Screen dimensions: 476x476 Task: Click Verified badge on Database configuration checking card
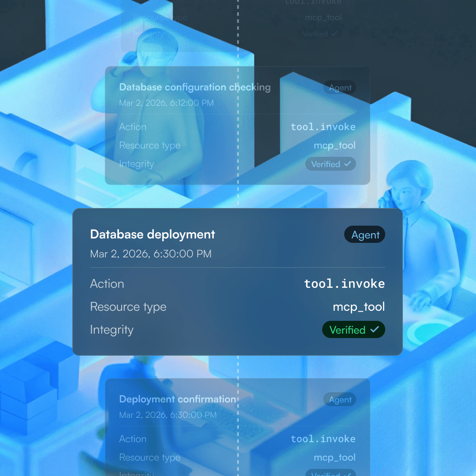tap(331, 164)
